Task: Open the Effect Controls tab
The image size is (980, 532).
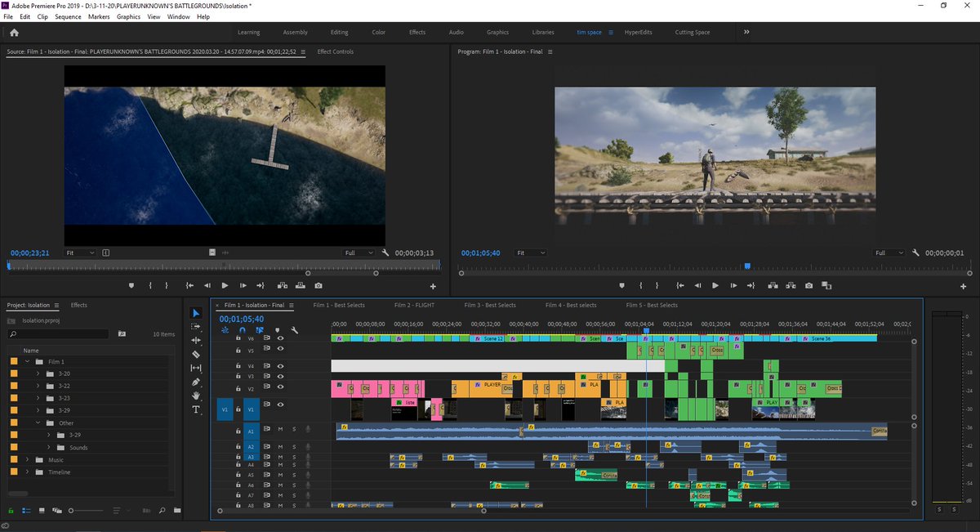Action: [336, 51]
